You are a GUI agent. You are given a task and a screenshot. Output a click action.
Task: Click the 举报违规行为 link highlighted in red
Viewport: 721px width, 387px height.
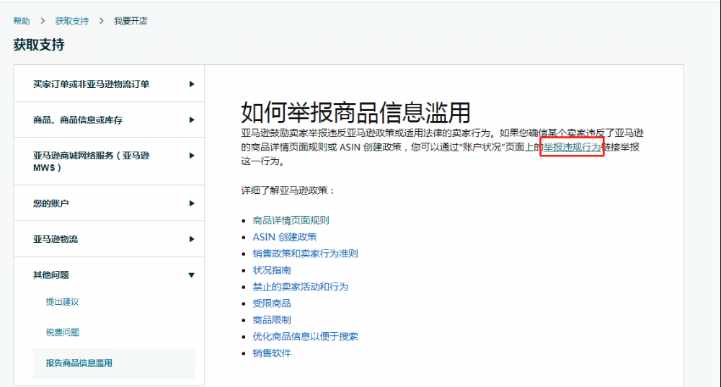click(x=572, y=147)
